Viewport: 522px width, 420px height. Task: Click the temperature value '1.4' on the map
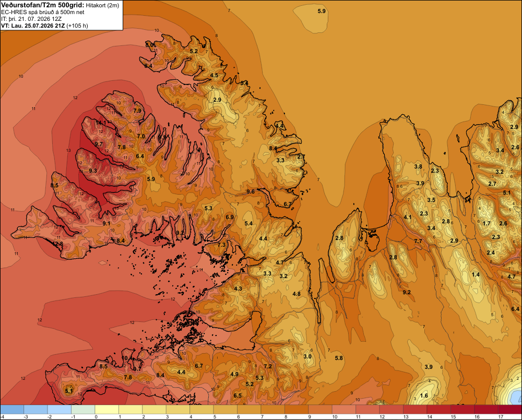pos(476,274)
